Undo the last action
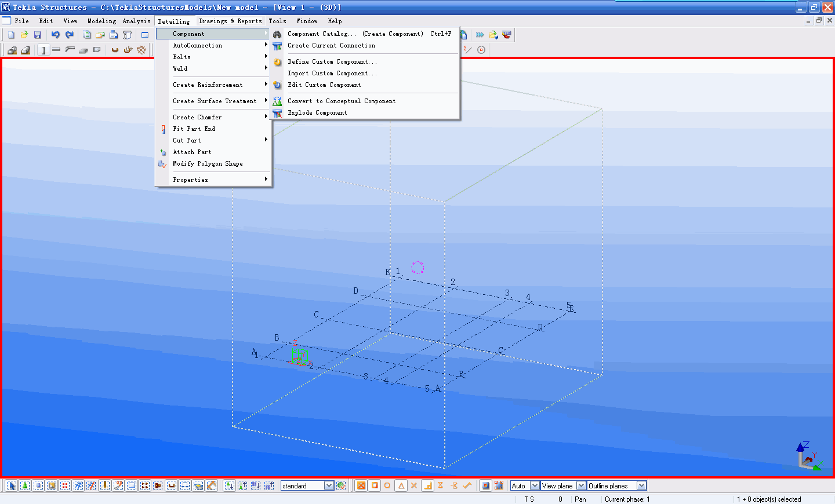The image size is (835, 504). point(56,35)
